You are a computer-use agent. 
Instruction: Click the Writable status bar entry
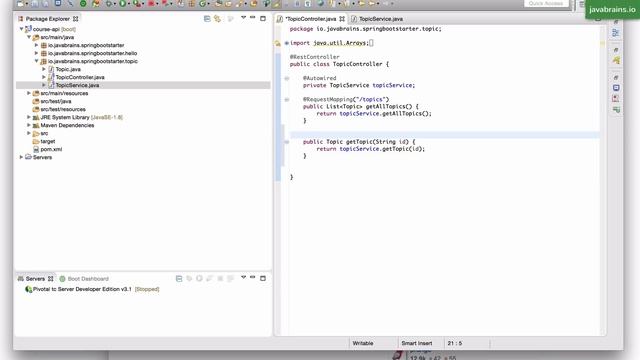coord(362,343)
